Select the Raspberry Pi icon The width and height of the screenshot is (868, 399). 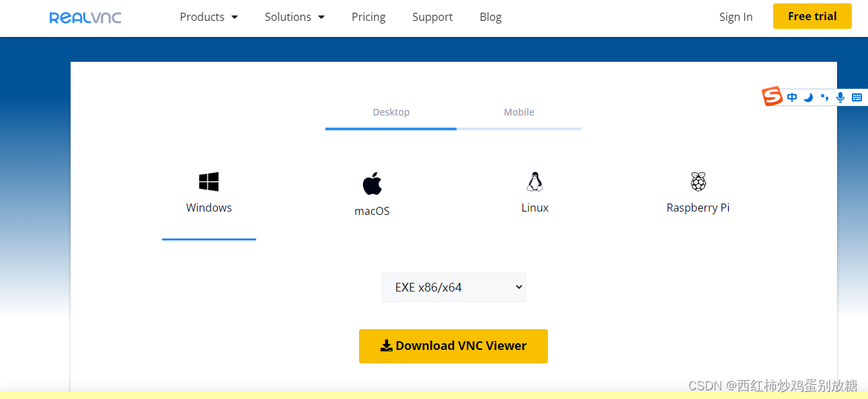tap(698, 181)
